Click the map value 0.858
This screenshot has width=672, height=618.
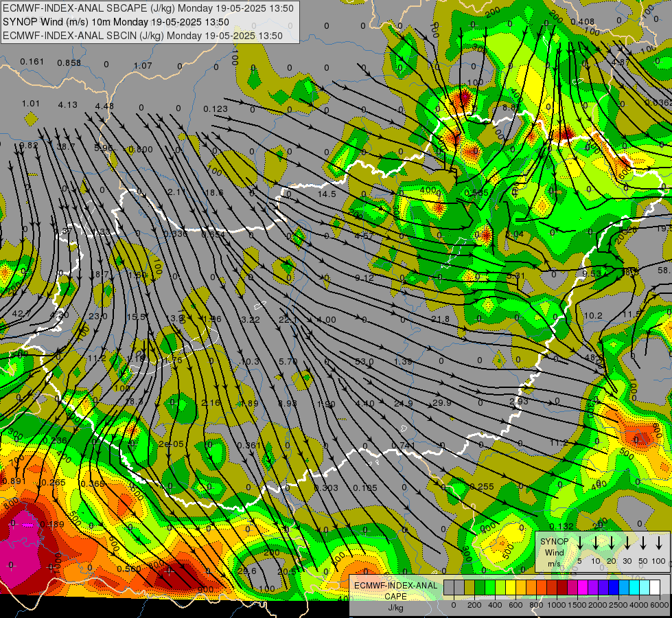69,63
